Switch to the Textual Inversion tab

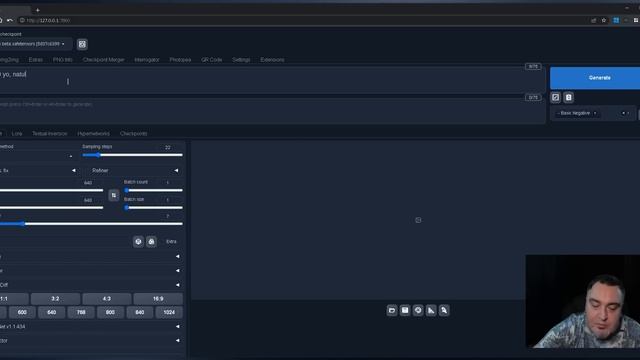(49, 133)
